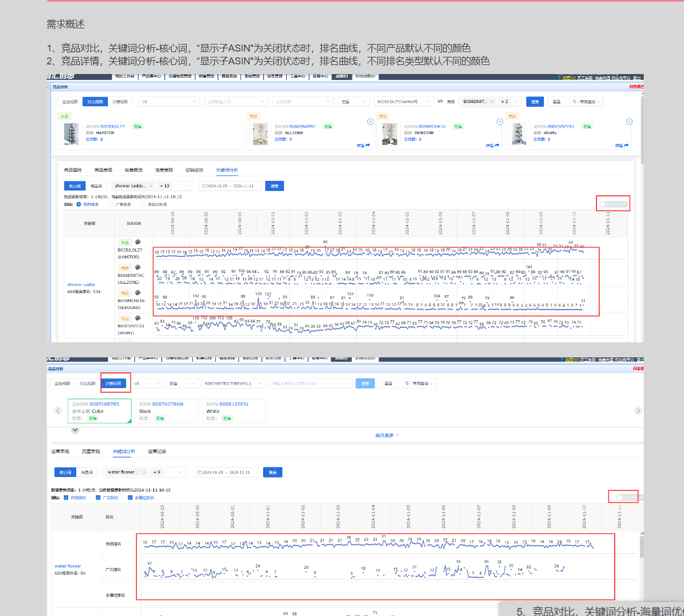Open 流量表现 tab in detail view

click(x=91, y=451)
